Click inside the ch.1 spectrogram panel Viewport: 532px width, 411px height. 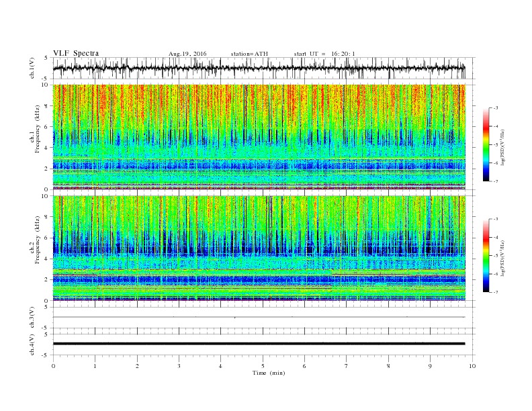(259, 137)
